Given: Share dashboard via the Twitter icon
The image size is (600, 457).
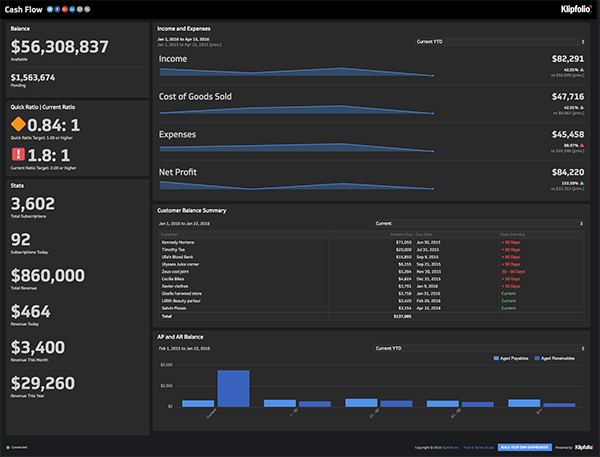Looking at the screenshot, I should pos(50,10).
